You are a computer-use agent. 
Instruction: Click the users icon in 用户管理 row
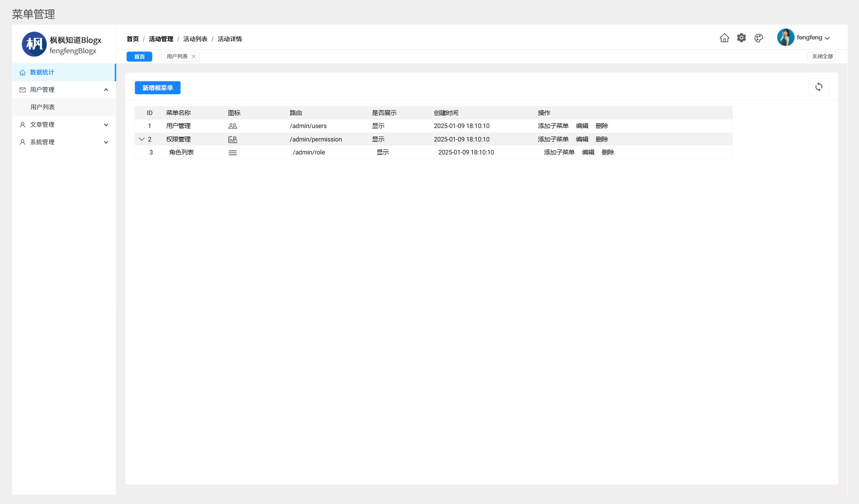[232, 126]
